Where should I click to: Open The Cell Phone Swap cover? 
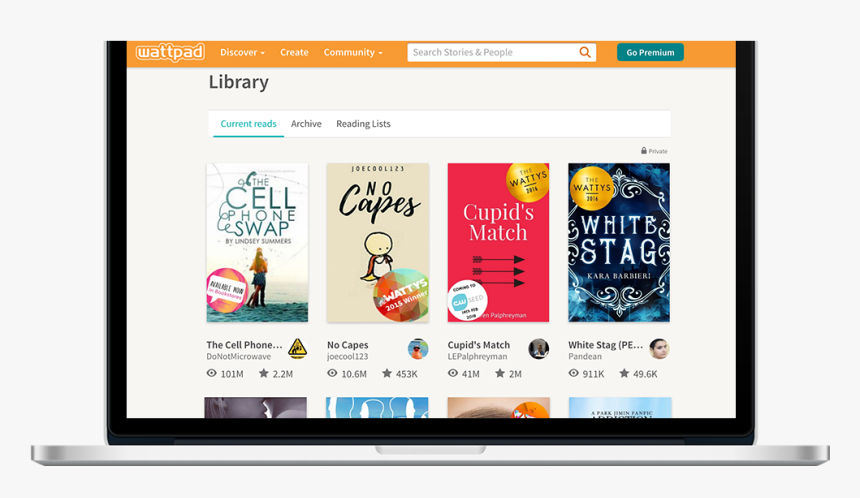pyautogui.click(x=257, y=242)
